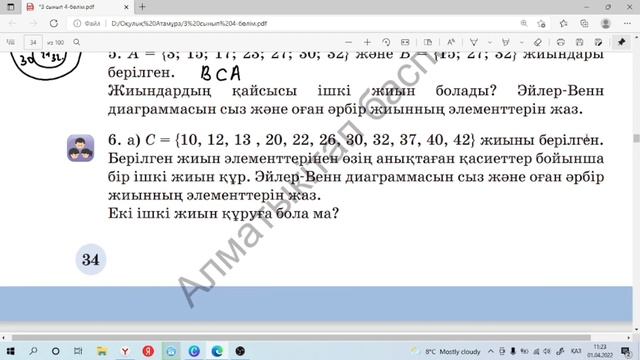Open the Collections panel
The image size is (640, 360).
pos(584,23)
